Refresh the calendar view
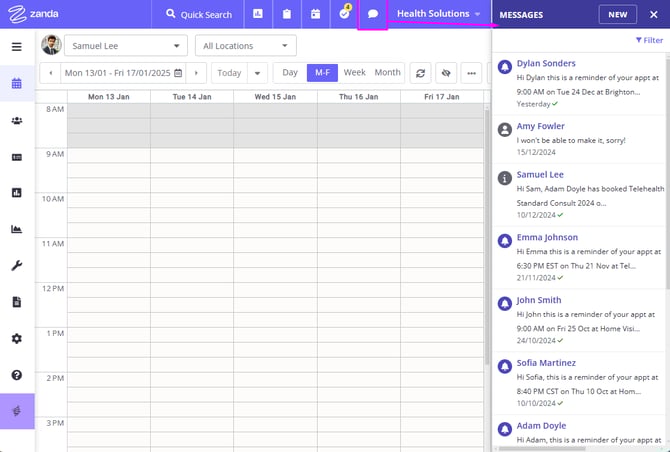670x452 pixels. click(x=420, y=73)
